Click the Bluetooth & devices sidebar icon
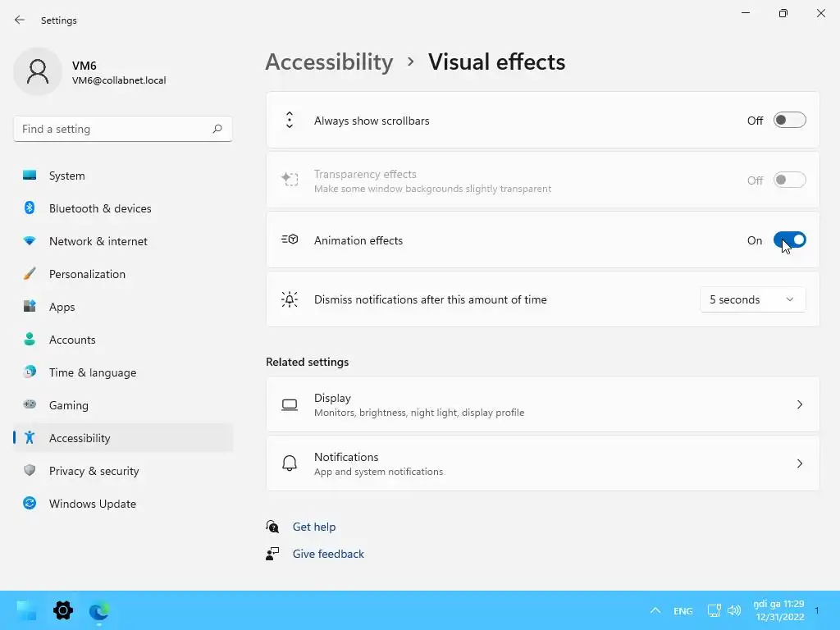This screenshot has width=840, height=630. 30,208
